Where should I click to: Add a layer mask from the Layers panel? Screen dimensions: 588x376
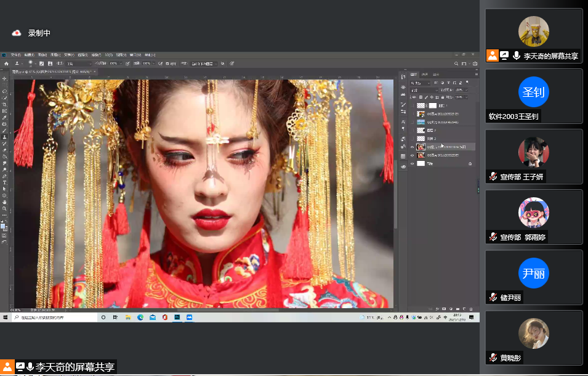click(444, 309)
